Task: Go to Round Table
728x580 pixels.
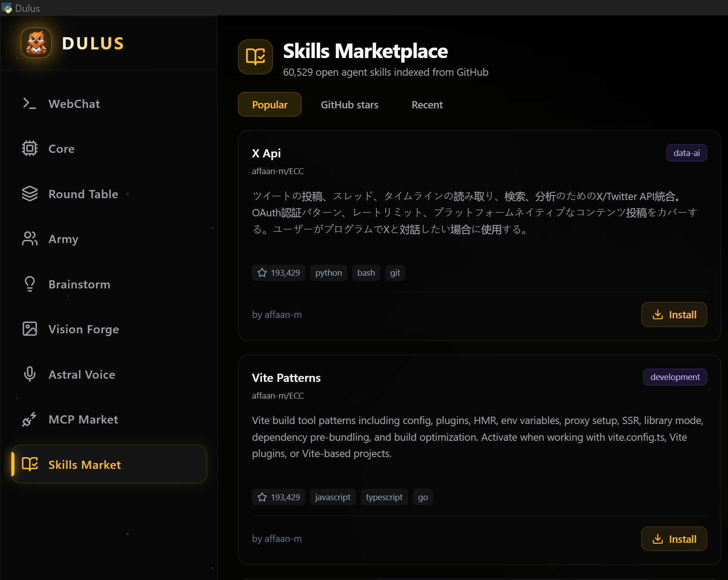Action: [x=109, y=194]
